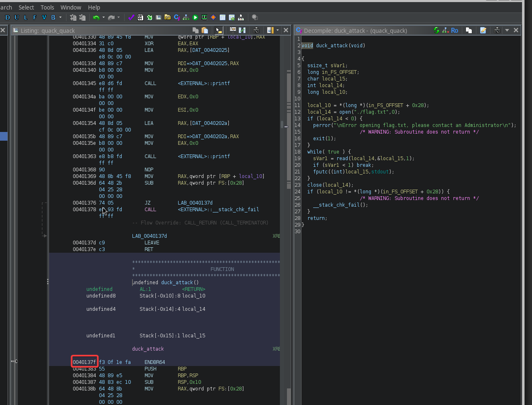Screen dimensions: 532x405
Task: Click the 'V' navigation icon in toolbar
Action: (x=44, y=17)
